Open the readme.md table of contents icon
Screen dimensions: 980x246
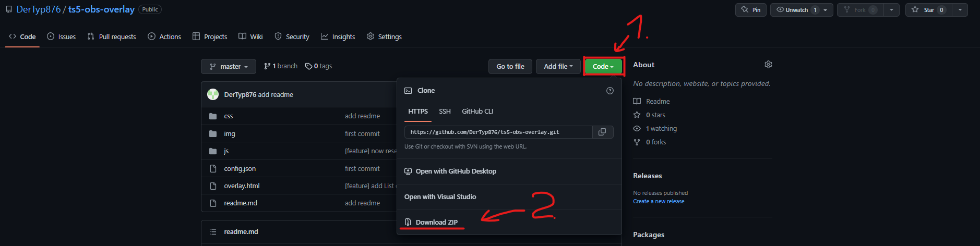pos(213,232)
